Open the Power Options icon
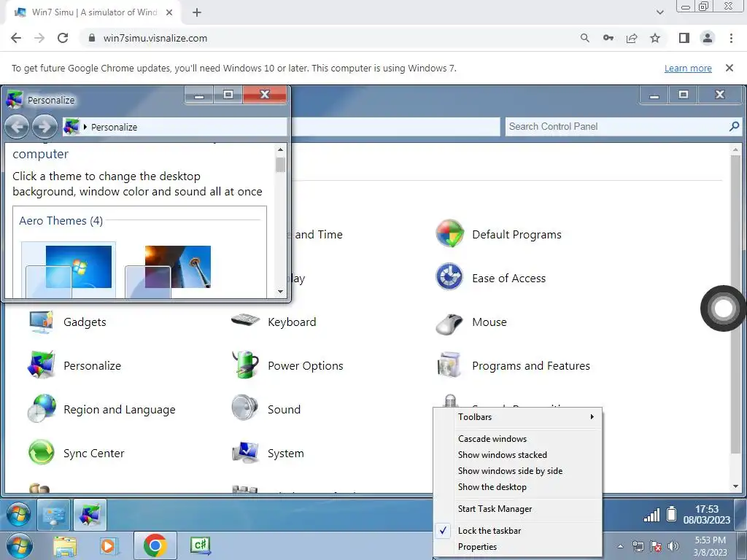Viewport: 747px width, 560px height. click(x=245, y=365)
